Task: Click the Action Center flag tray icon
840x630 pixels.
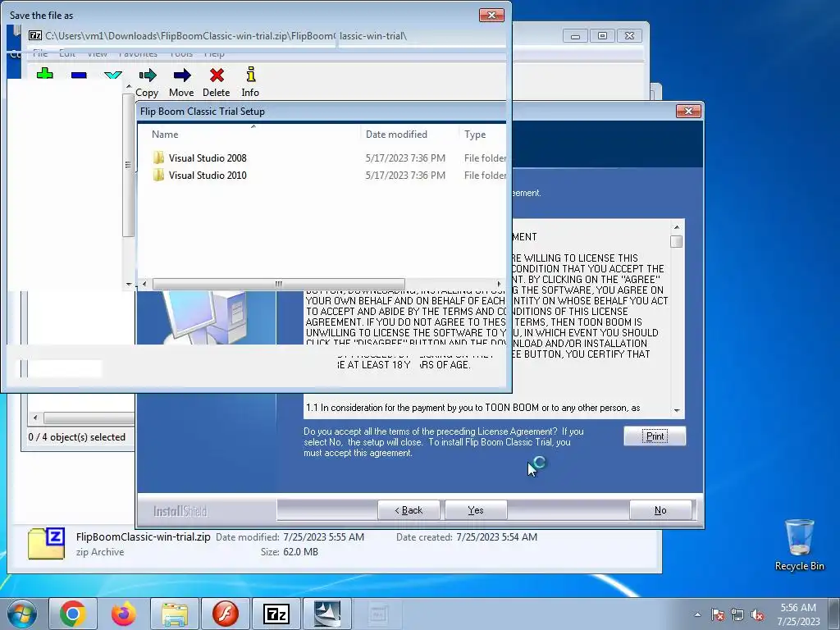Action: (x=718, y=614)
